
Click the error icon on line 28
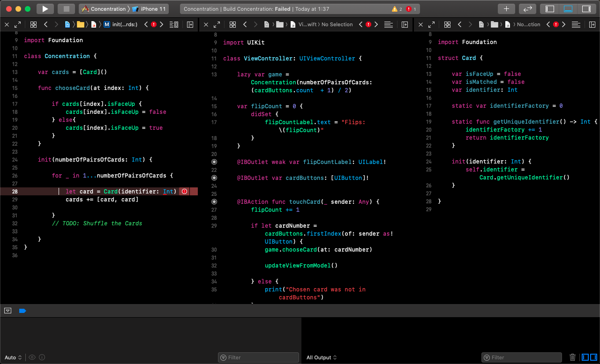[184, 192]
